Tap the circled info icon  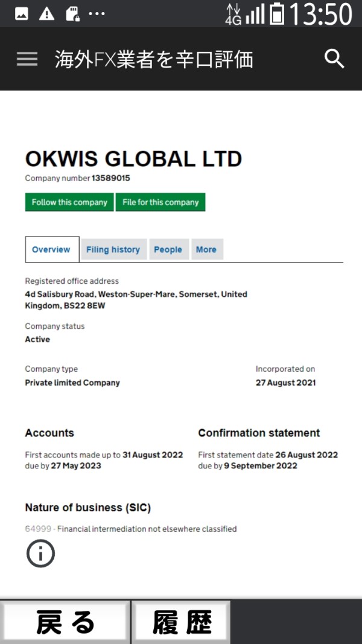[40, 553]
